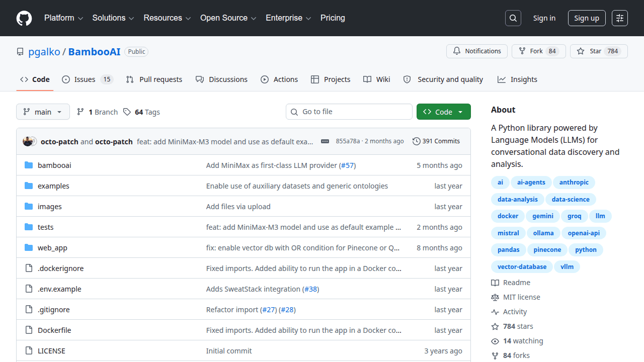644x362 pixels.
Task: Open the .gitignore file name
Action: click(54, 309)
